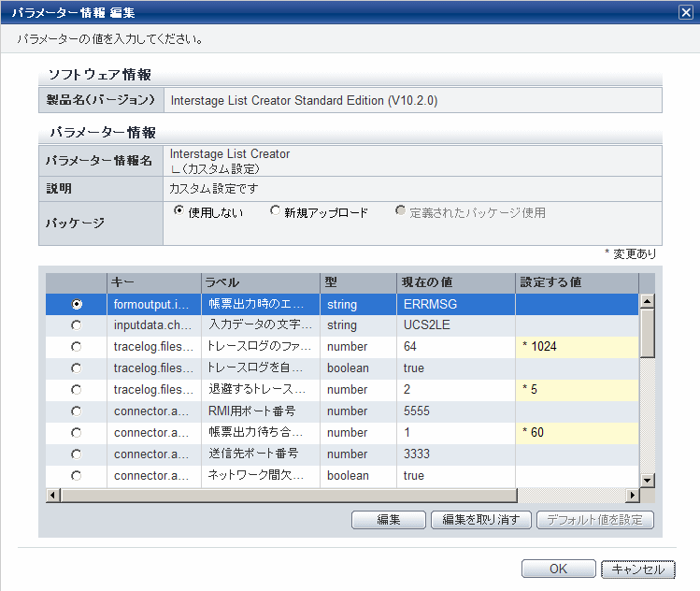Click the キー column header
Viewport: 700px width, 591px height.
tap(154, 282)
